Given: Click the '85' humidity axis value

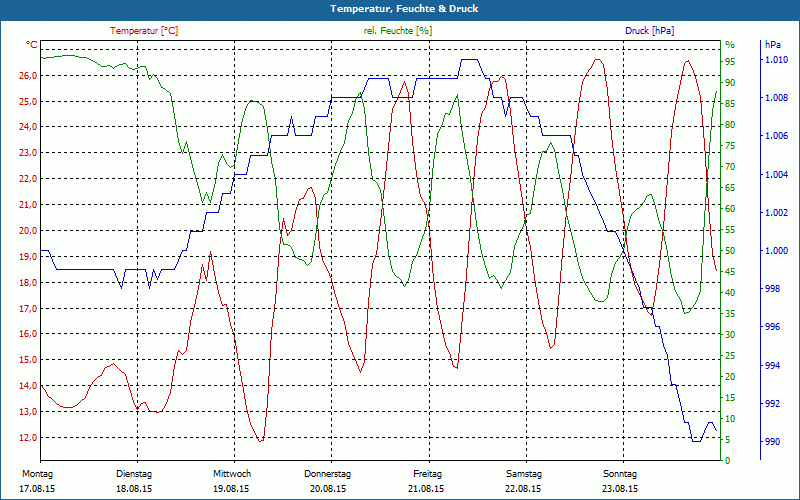Looking at the screenshot, I should coord(730,104).
